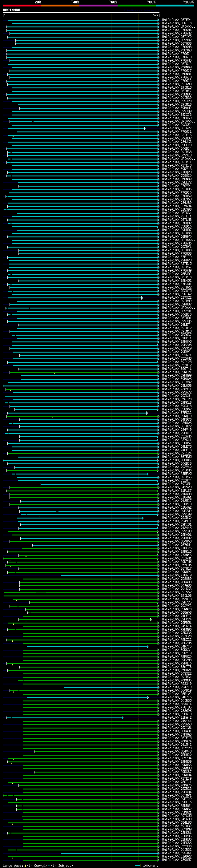Select hit label UniRef100_B9T354

[176, 484]
